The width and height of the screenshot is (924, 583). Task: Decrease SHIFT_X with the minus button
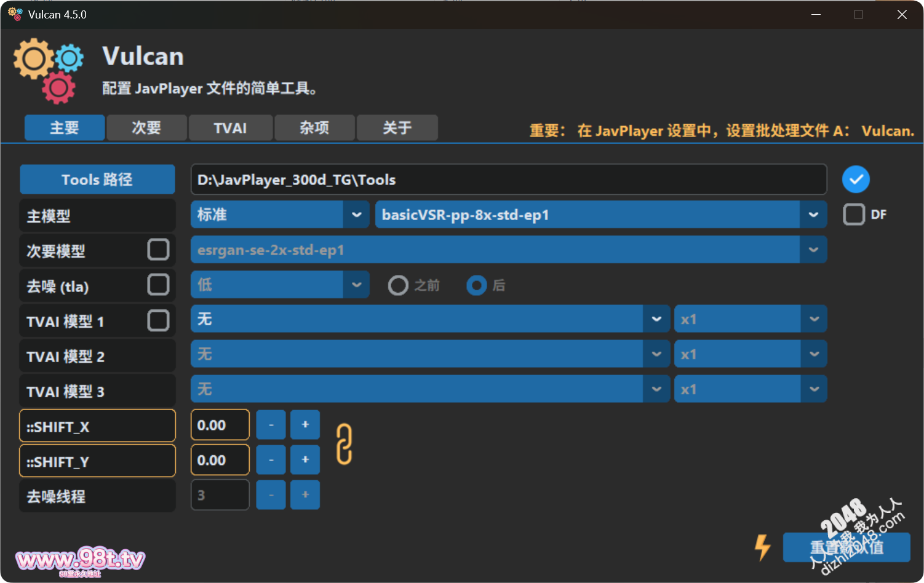pos(271,425)
